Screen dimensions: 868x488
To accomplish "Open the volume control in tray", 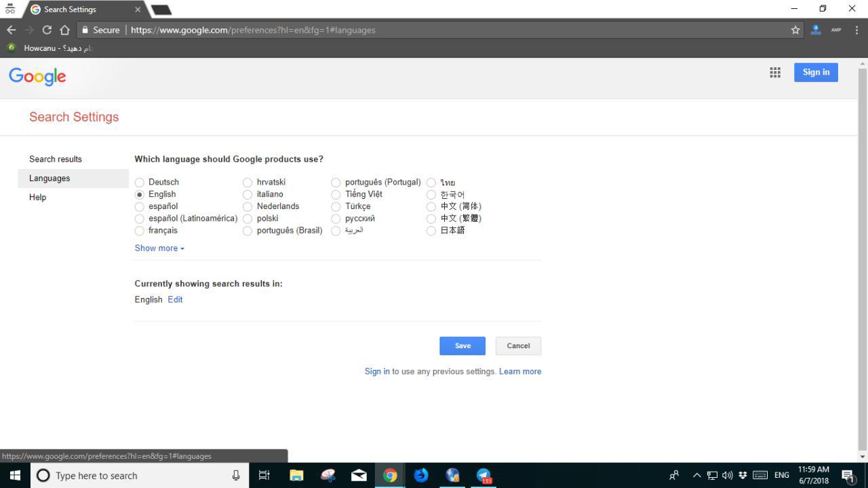I will (x=728, y=475).
